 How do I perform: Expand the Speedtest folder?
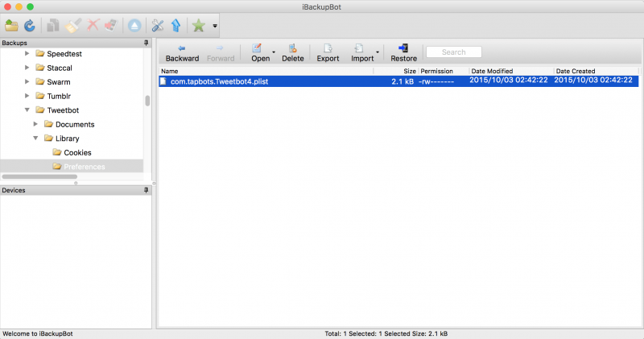coord(27,53)
